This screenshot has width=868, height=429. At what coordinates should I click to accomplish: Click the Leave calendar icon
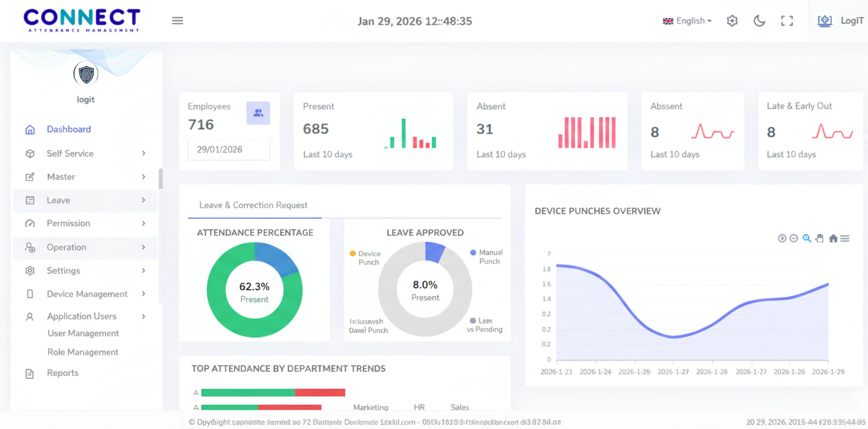[x=30, y=200]
